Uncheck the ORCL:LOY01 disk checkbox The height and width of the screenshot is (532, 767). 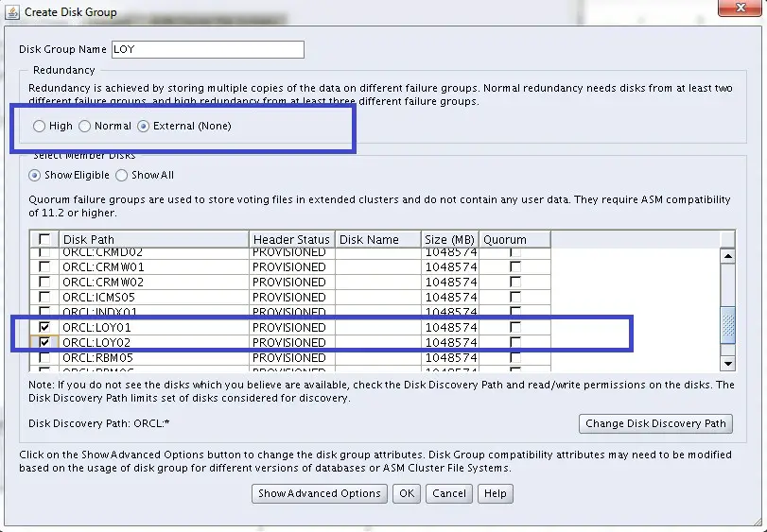click(44, 327)
